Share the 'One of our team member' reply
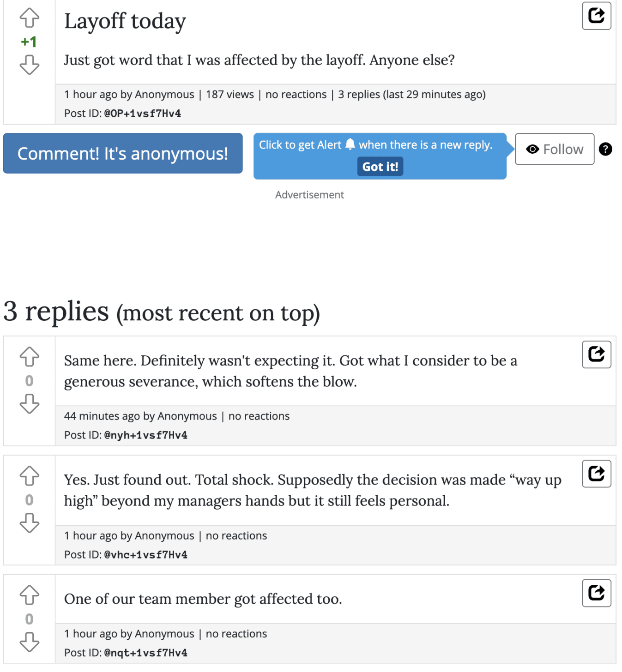The height and width of the screenshot is (672, 622). [597, 593]
